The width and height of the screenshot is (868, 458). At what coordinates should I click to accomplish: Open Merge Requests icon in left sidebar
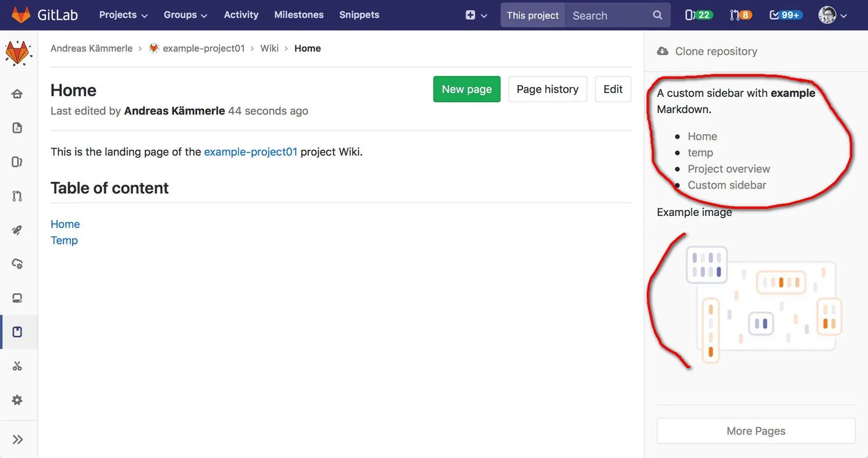17,196
